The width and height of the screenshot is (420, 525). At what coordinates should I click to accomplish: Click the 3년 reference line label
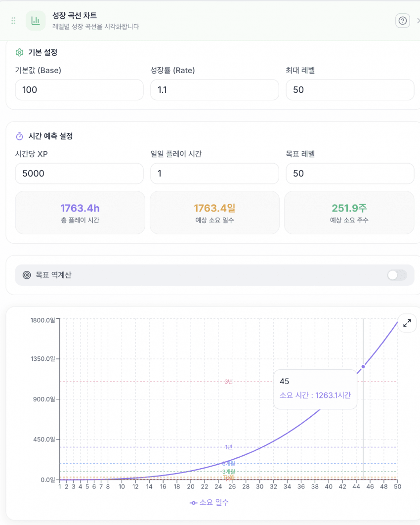point(228,382)
